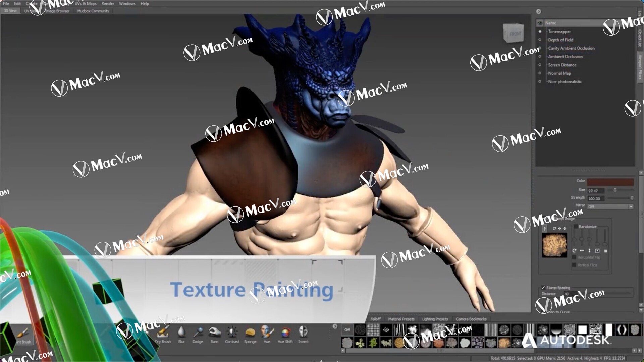Image resolution: width=644 pixels, height=362 pixels.
Task: Select the Contrast tool
Action: coord(232,335)
